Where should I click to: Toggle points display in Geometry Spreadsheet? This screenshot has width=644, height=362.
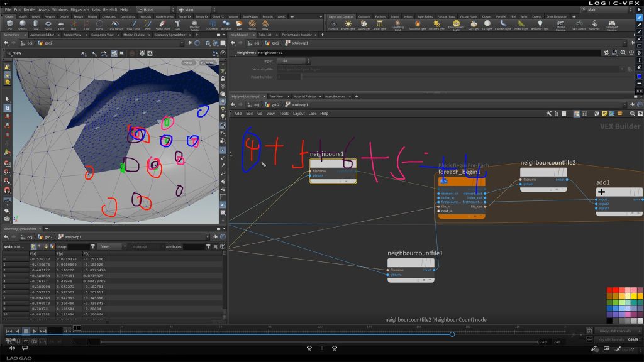32,246
